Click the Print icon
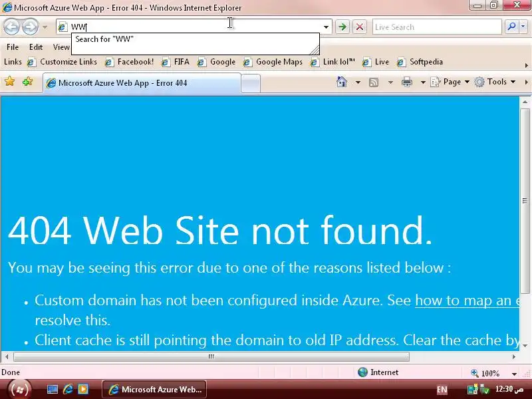Image resolution: width=532 pixels, height=399 pixels. [x=406, y=82]
